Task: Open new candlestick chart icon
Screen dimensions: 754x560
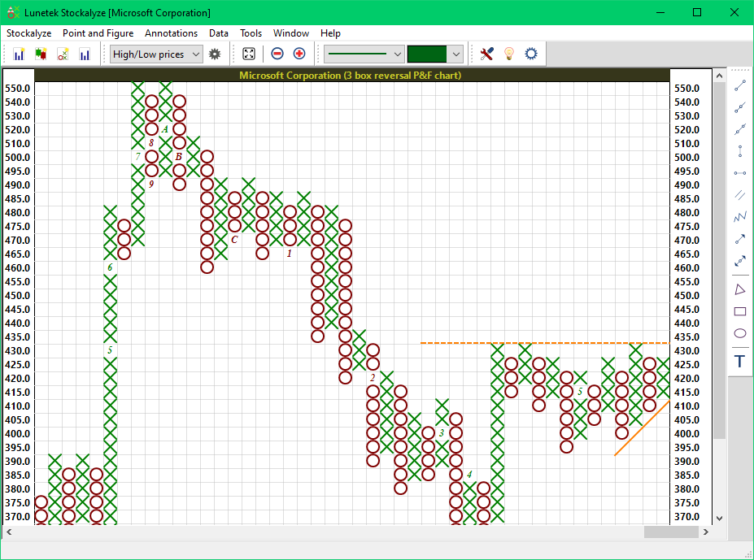Action: pos(41,54)
